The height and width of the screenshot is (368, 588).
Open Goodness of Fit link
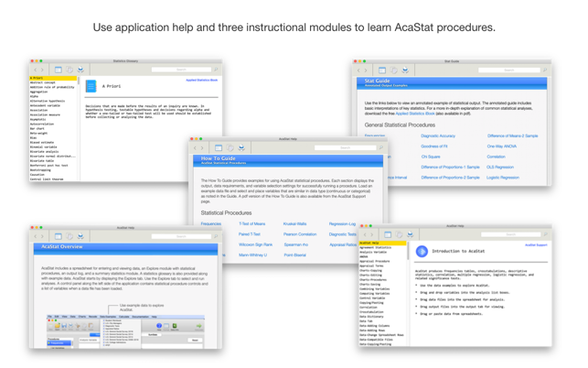point(434,146)
